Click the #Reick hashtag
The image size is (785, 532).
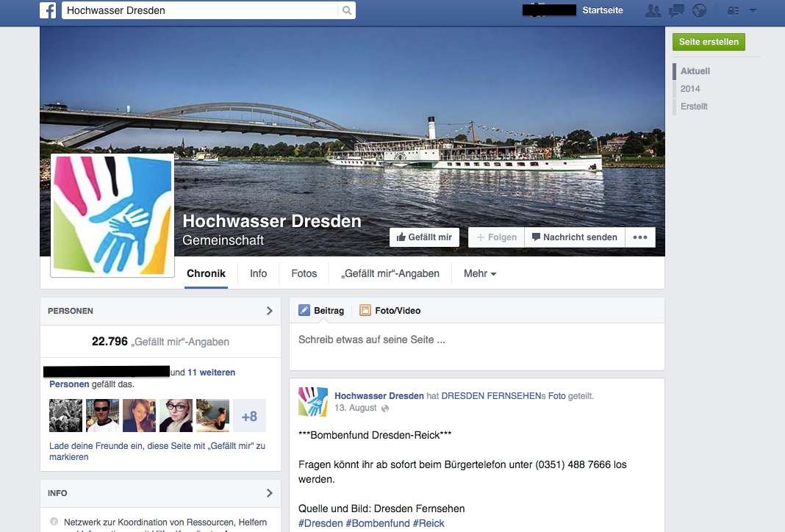429,523
